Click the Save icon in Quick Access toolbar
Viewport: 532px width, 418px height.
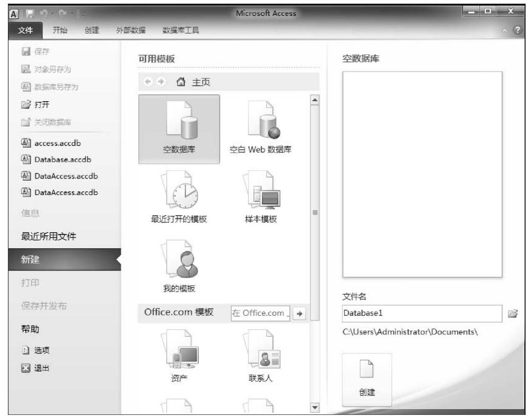[x=30, y=14]
